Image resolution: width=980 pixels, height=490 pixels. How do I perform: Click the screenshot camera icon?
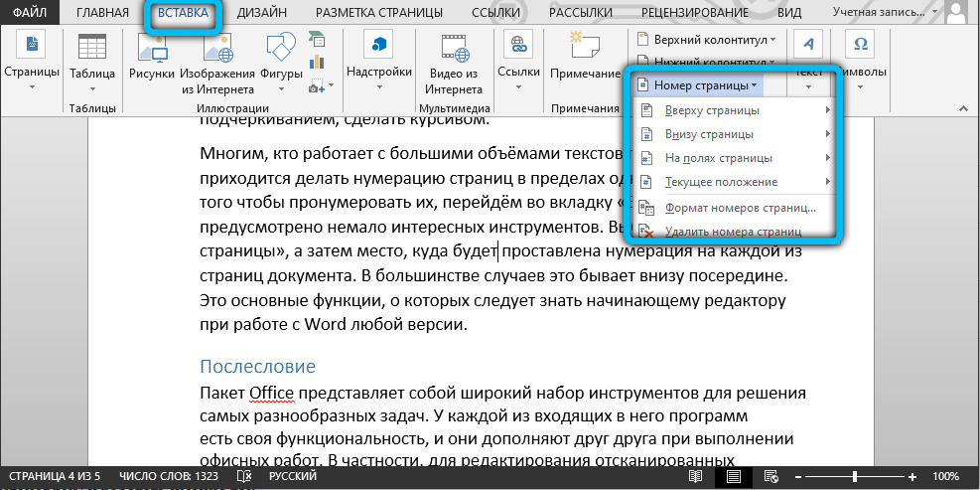point(316,86)
